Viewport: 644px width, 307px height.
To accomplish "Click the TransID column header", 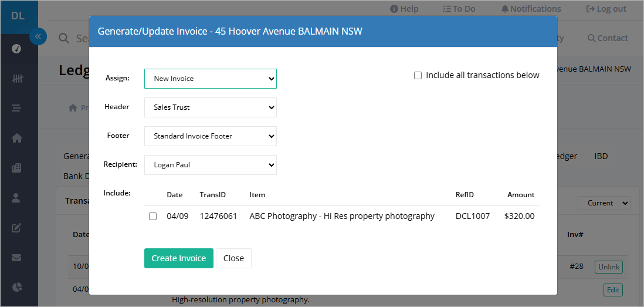I will [x=213, y=195].
